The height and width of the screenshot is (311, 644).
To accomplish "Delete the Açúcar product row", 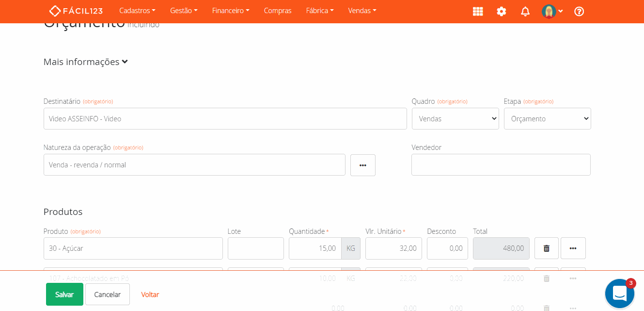I will point(547,248).
